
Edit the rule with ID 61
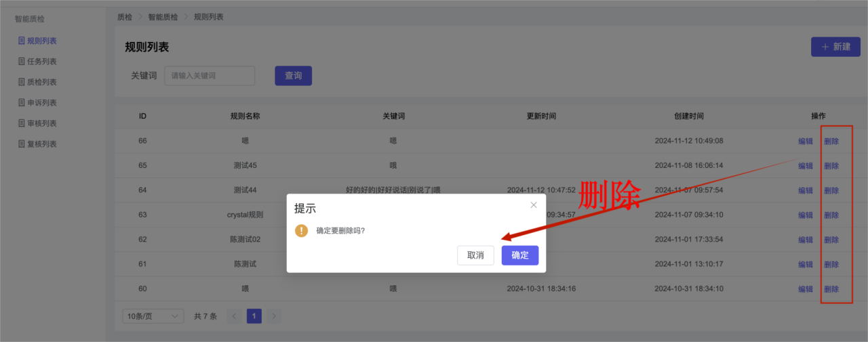click(805, 264)
